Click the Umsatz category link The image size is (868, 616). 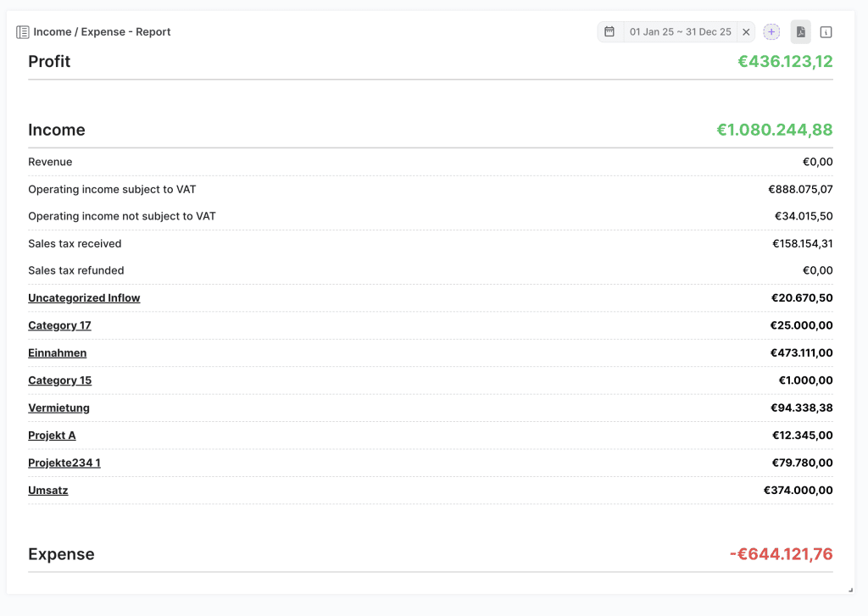pos(47,491)
